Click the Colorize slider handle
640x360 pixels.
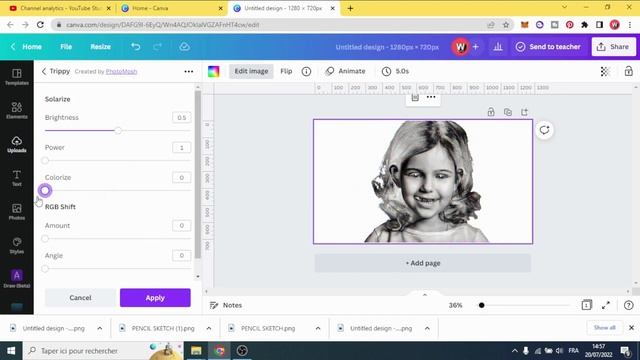(45, 190)
